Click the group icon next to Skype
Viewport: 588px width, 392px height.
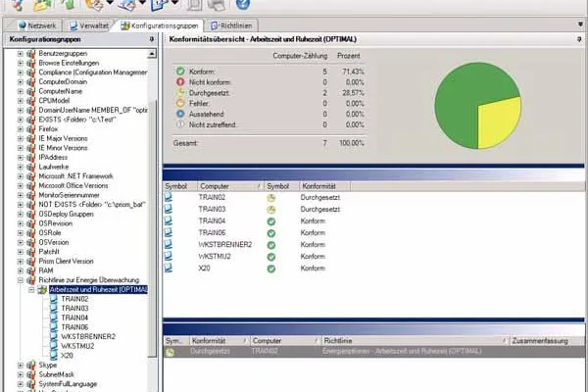coord(31,366)
